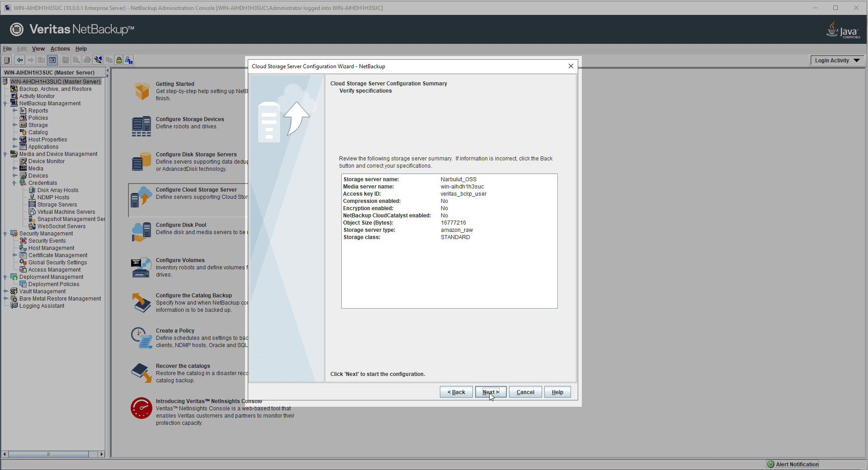
Task: Click Next to start the configuration
Action: point(490,392)
